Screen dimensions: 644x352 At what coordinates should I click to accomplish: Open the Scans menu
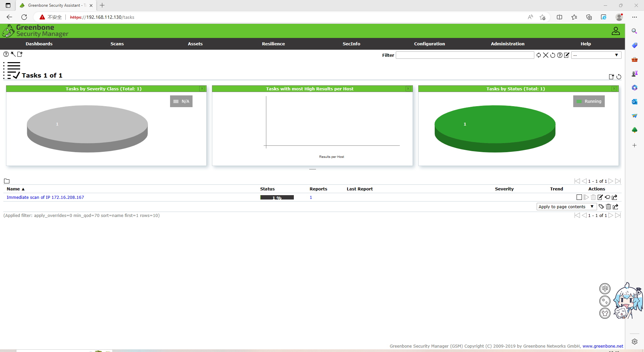click(x=117, y=44)
